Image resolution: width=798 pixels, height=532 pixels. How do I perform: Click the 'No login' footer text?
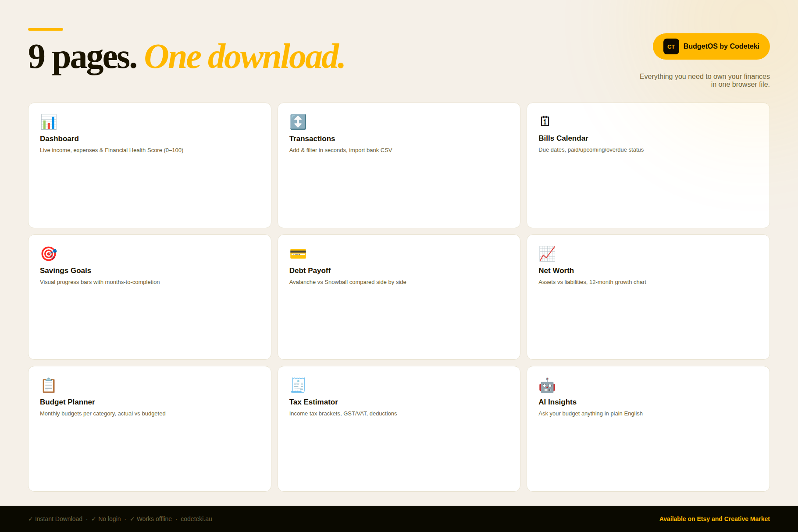(109, 519)
